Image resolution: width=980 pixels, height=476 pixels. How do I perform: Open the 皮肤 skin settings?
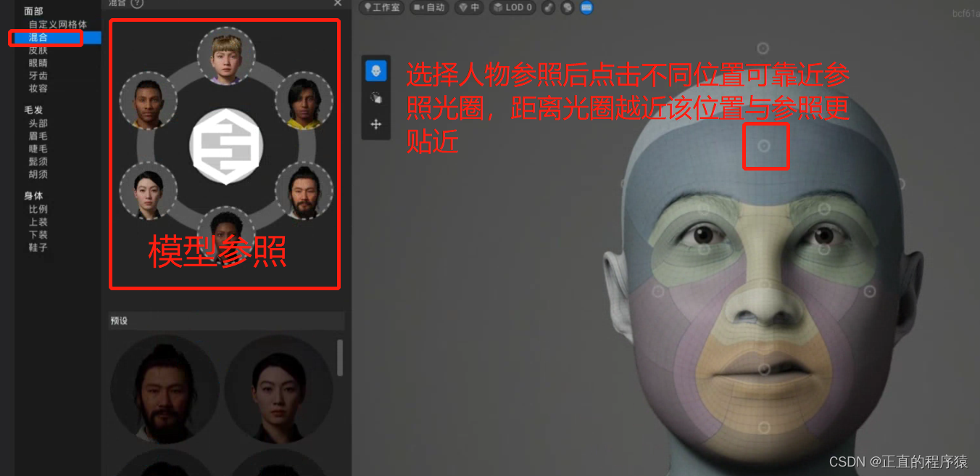click(x=38, y=50)
